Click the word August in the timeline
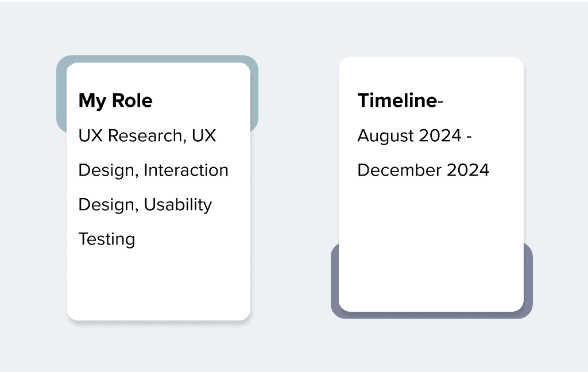The height and width of the screenshot is (372, 588). [385, 135]
